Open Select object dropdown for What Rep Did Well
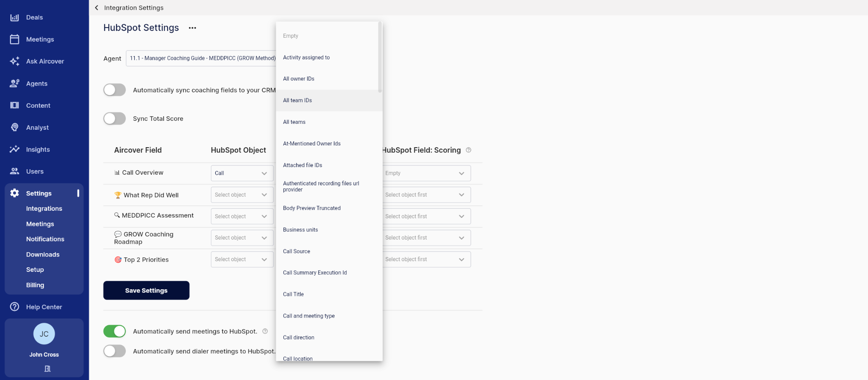The image size is (868, 380). pos(242,195)
